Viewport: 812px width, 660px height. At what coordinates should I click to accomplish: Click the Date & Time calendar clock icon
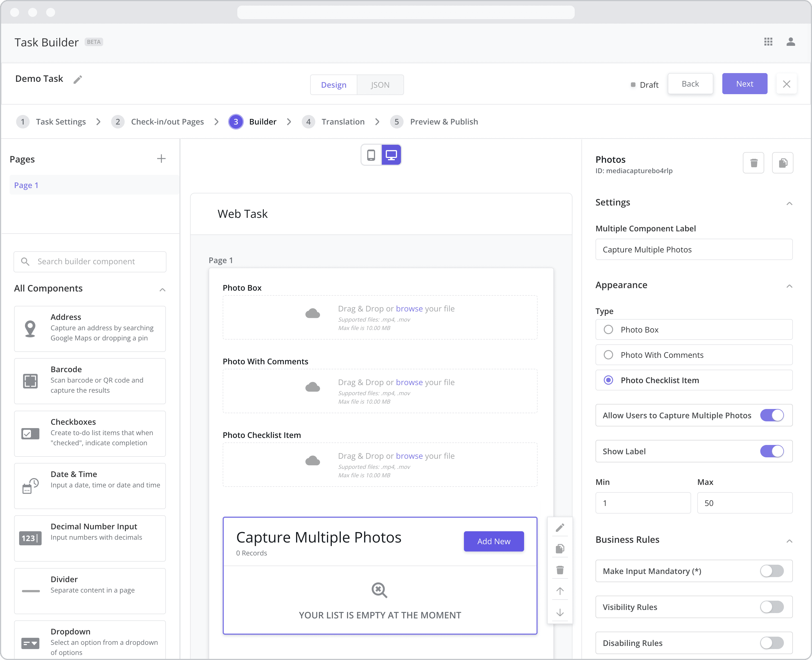click(x=30, y=486)
